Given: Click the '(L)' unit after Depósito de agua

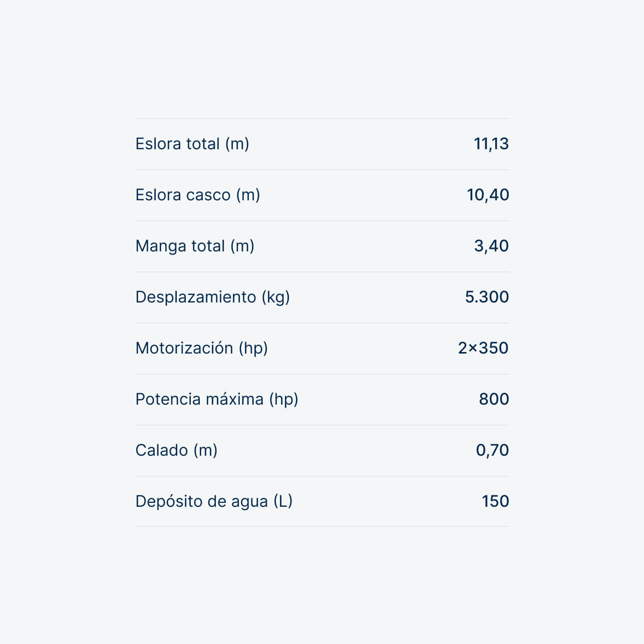Looking at the screenshot, I should point(283,502).
